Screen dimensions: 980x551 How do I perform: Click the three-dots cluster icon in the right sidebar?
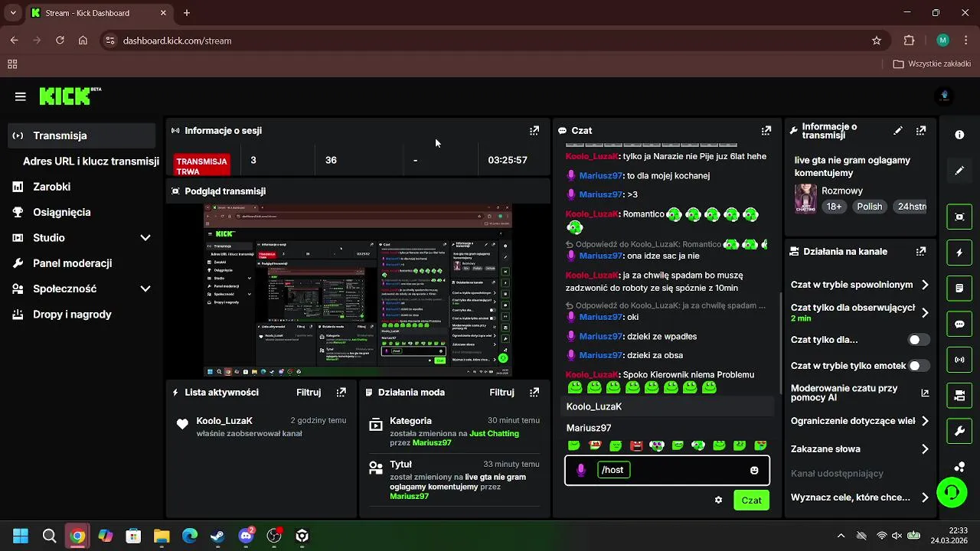pyautogui.click(x=959, y=466)
